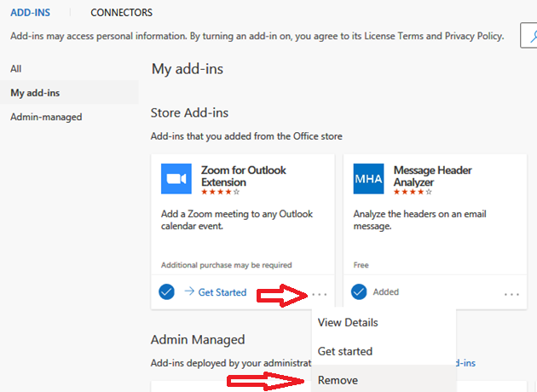
Task: Go to Admin-managed in the sidebar
Action: 46,117
